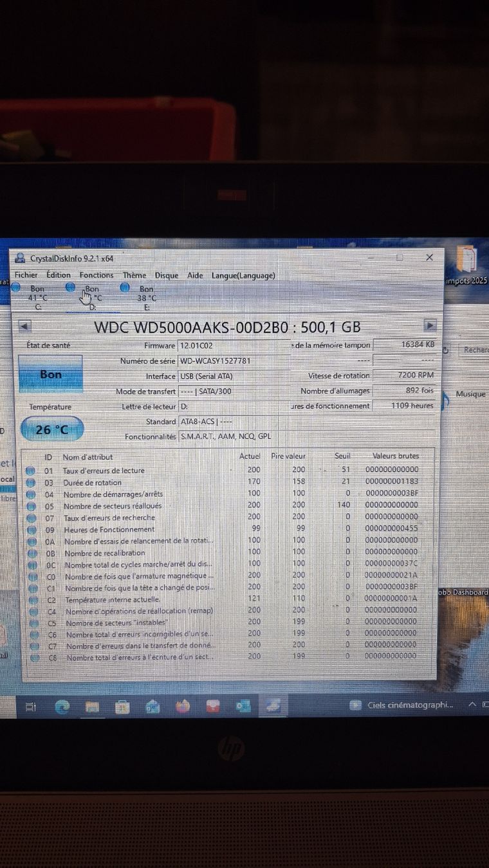Open the Disque menu
Image resolution: width=489 pixels, height=868 pixels.
tap(167, 275)
